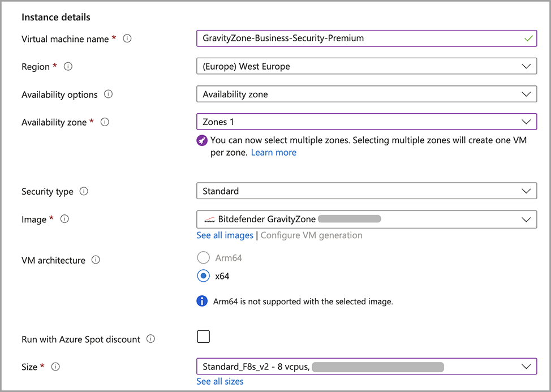Open info tooltip for Availability options

tap(108, 94)
